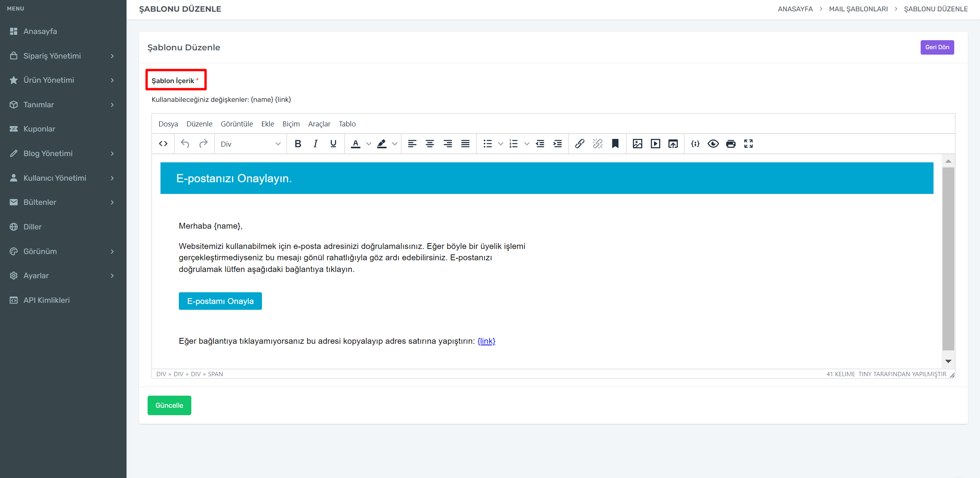980x478 pixels.
Task: Insert an image via toolbar icon
Action: click(637, 144)
